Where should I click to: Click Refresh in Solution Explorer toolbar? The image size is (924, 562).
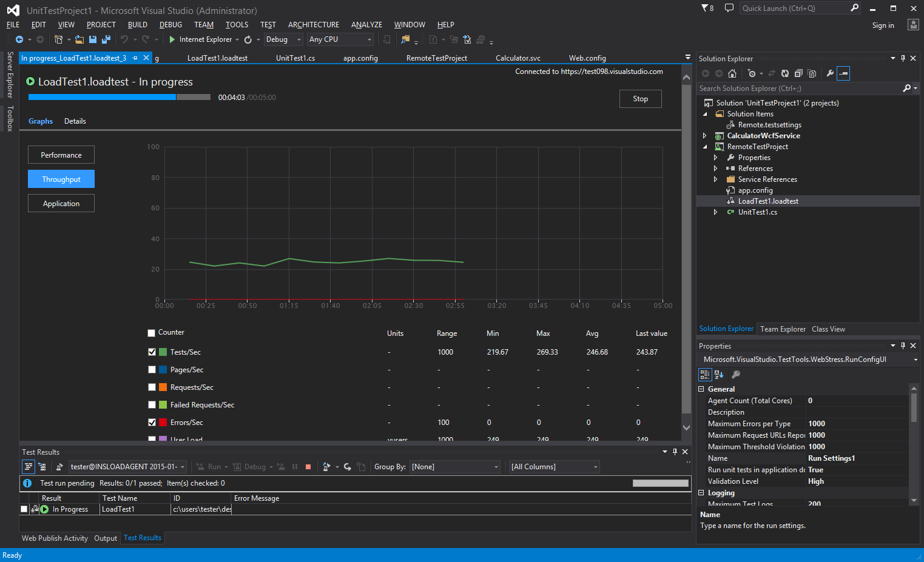(785, 73)
